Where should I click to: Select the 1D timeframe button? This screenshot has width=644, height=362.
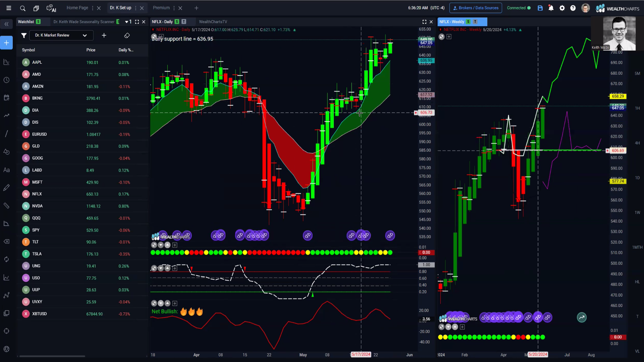[637, 178]
